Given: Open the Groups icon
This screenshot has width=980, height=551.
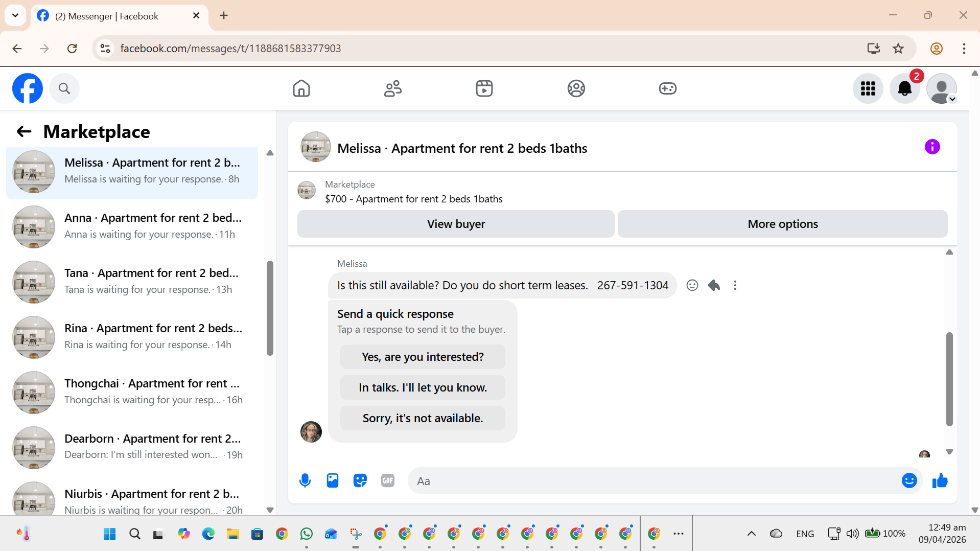Looking at the screenshot, I should point(576,88).
